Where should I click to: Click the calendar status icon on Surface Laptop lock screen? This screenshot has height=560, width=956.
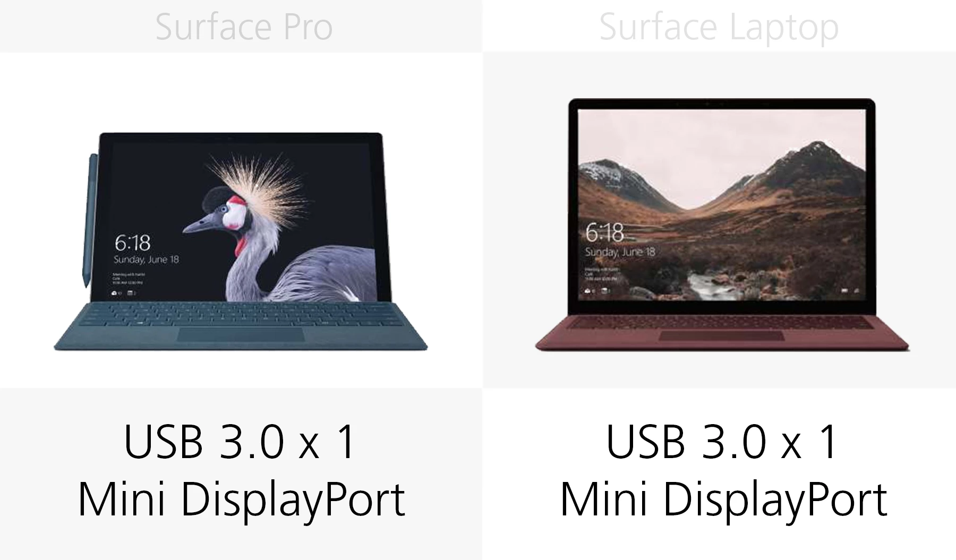tap(604, 290)
